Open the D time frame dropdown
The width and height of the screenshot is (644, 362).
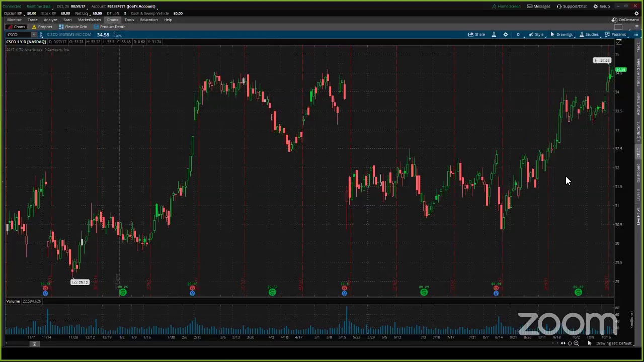(x=518, y=34)
